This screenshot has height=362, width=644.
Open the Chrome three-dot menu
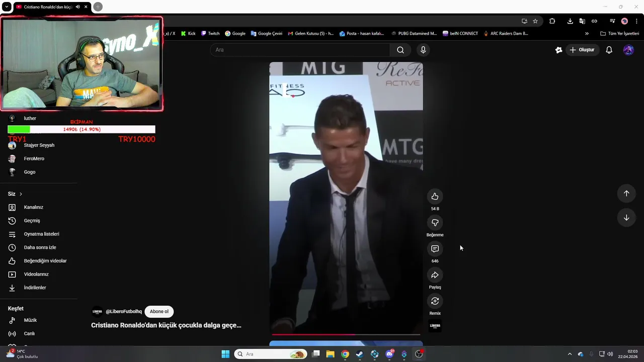point(636,21)
